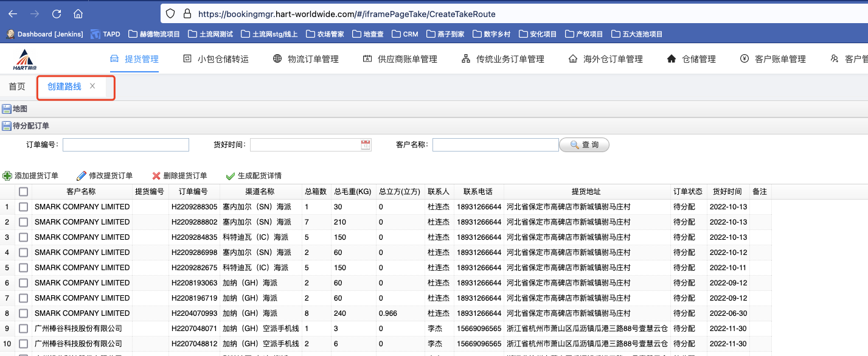
Task: Click the 查询 search button
Action: pos(584,145)
